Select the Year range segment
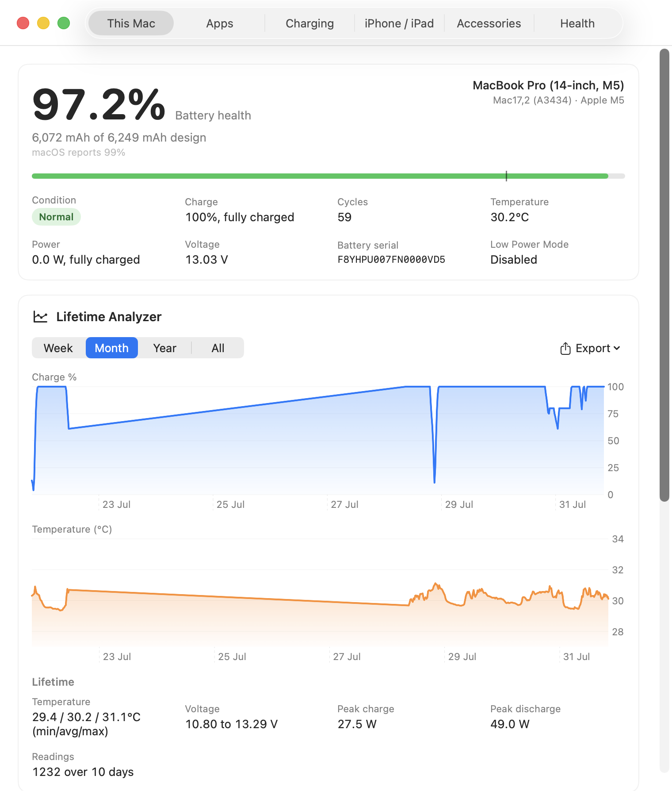Screen dimensions: 672x791 165,348
